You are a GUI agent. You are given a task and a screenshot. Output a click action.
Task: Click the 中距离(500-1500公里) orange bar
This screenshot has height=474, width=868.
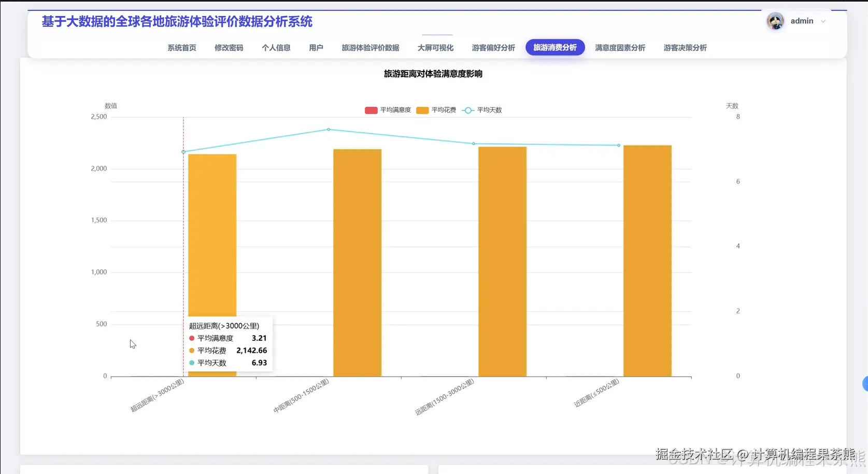point(357,263)
